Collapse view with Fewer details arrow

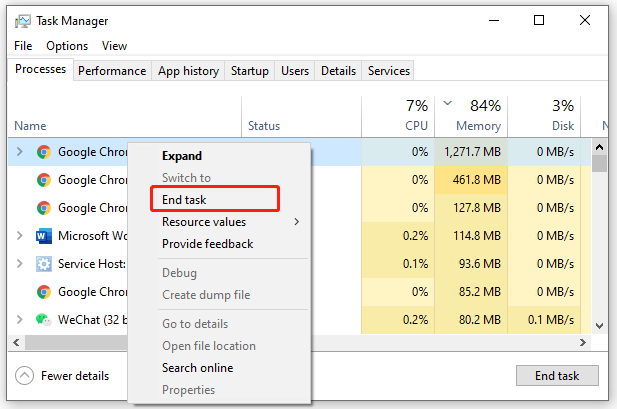25,376
